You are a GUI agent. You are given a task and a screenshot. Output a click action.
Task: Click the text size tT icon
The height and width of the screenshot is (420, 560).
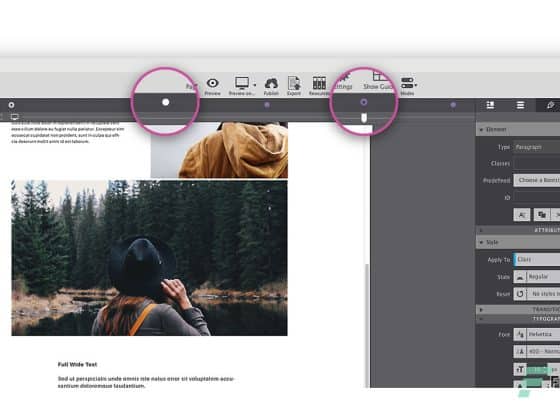point(520,369)
